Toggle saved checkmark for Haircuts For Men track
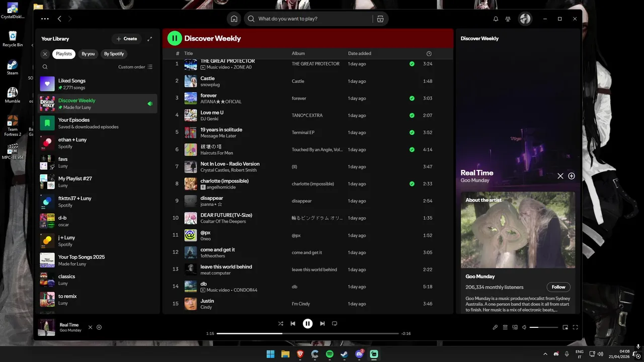The width and height of the screenshot is (644, 362). pyautogui.click(x=412, y=149)
